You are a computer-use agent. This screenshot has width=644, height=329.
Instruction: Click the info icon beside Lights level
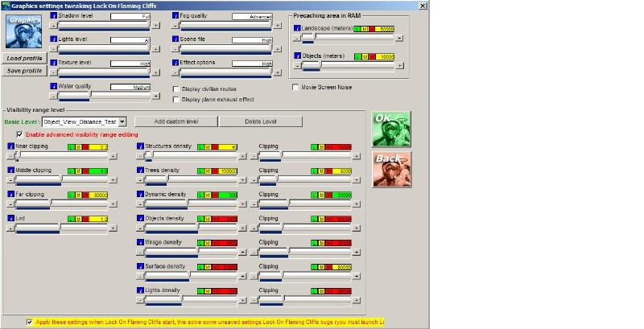(x=53, y=39)
